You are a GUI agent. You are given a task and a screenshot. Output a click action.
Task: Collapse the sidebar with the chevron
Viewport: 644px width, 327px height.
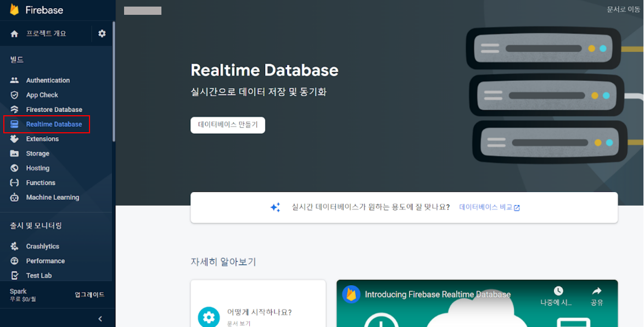point(100,319)
